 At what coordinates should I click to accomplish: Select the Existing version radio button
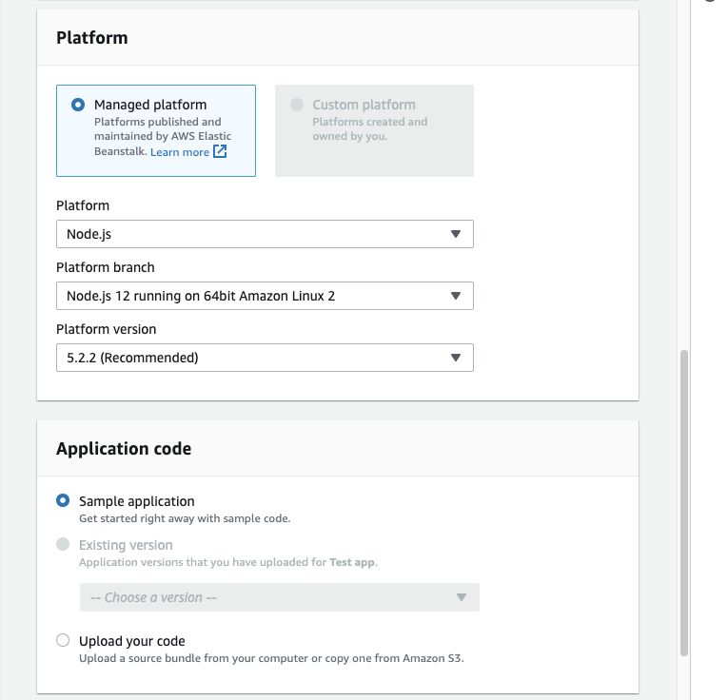tap(64, 545)
